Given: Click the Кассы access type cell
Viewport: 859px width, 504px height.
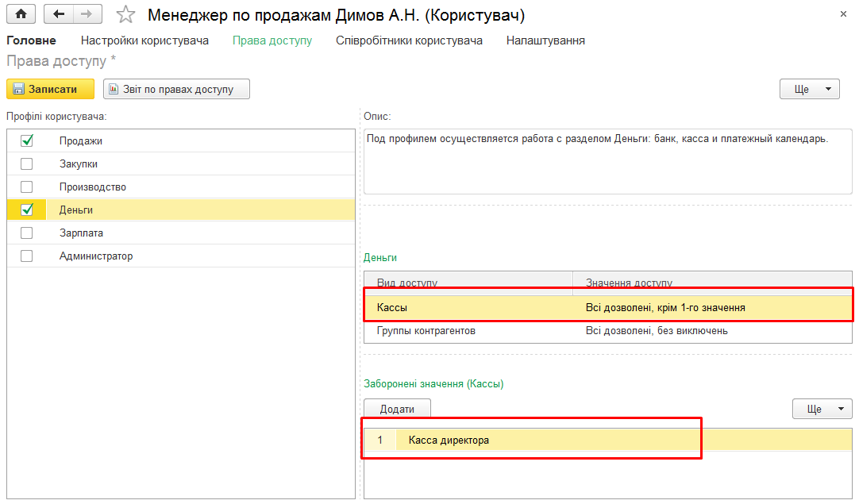Looking at the screenshot, I should click(468, 307).
